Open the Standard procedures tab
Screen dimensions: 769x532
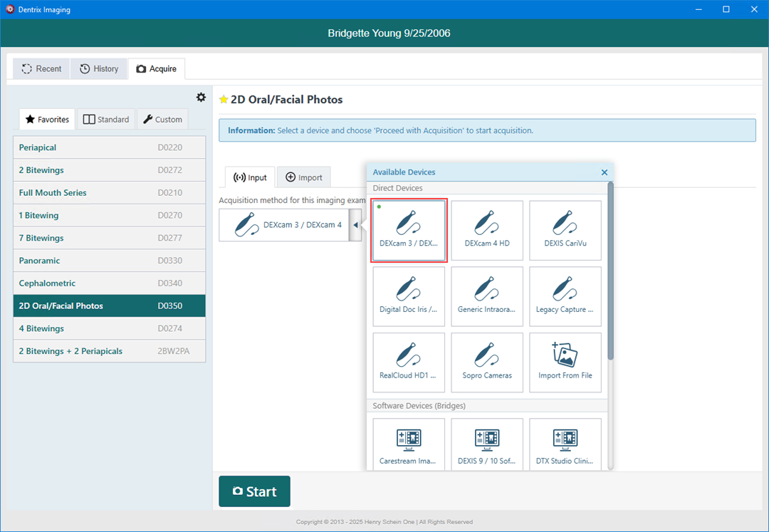coord(106,120)
